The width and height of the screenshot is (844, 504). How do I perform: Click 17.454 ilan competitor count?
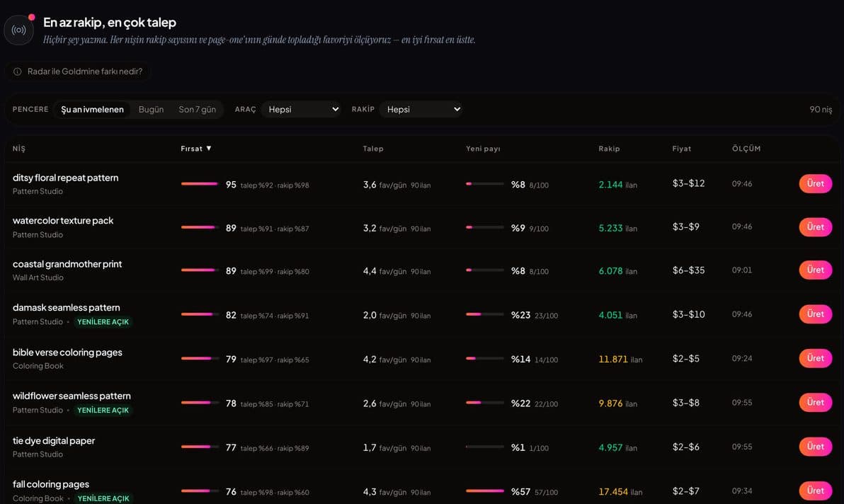click(621, 492)
